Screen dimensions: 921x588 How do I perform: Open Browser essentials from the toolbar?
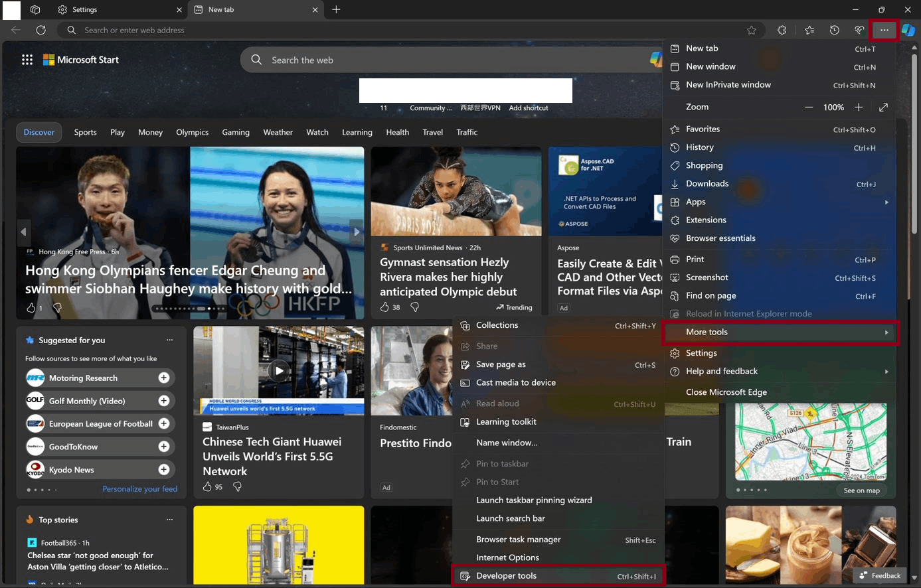pos(858,30)
